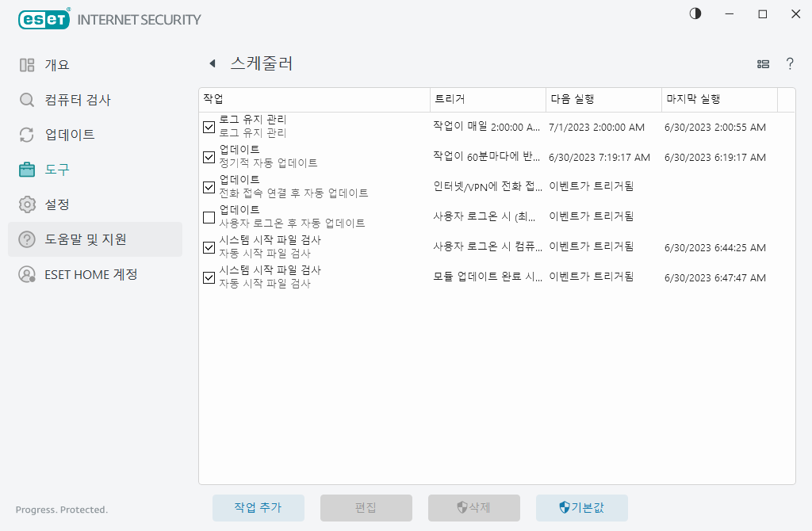Select the 도구 toolbox icon
Screen dimensions: 812x531
pyautogui.click(x=26, y=170)
